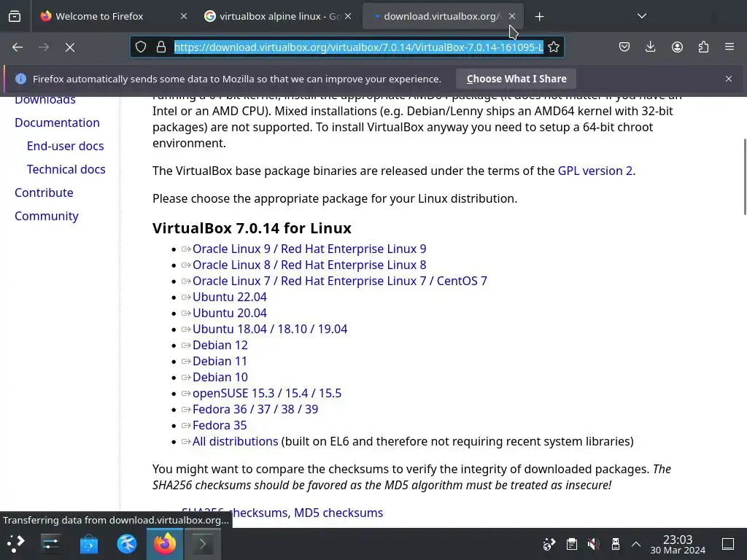Open the Save to Pocket icon
Viewport: 747px width, 560px height.
pyautogui.click(x=624, y=47)
